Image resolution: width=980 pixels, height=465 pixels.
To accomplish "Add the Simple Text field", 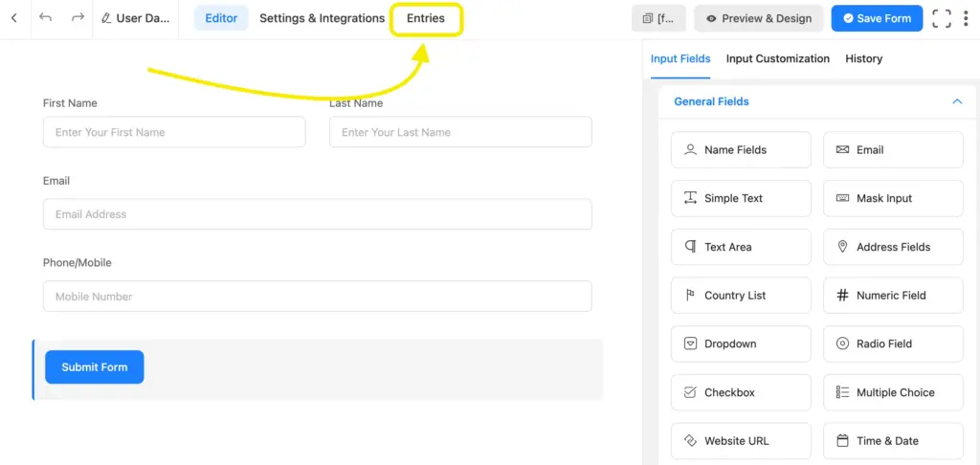I will [x=741, y=198].
